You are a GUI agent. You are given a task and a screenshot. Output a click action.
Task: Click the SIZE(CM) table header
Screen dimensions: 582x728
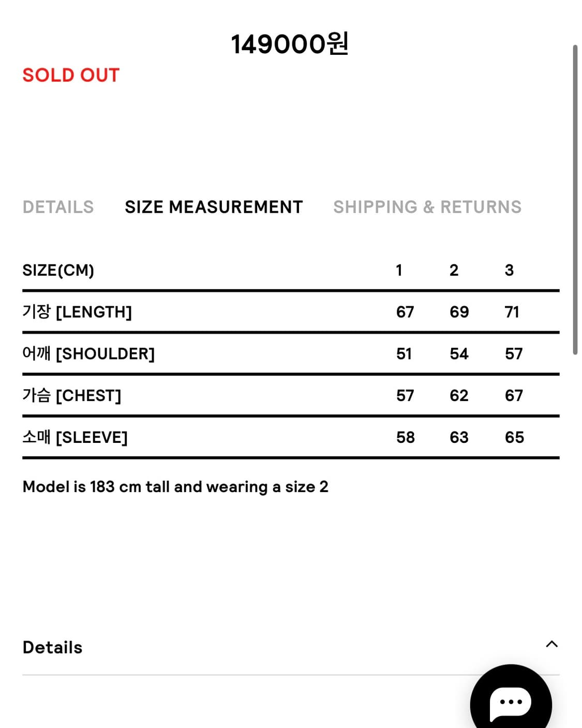58,270
